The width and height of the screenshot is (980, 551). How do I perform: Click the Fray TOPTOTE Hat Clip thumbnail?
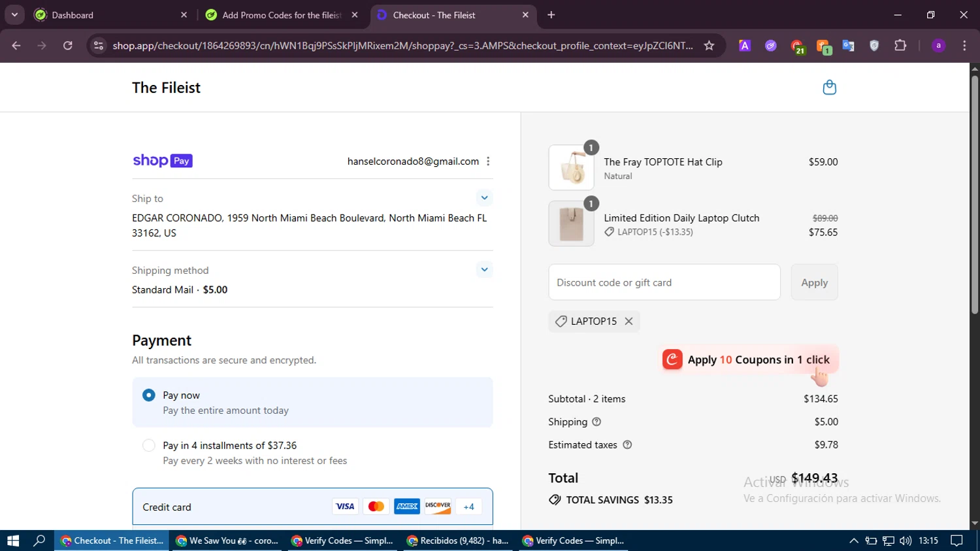[572, 167]
